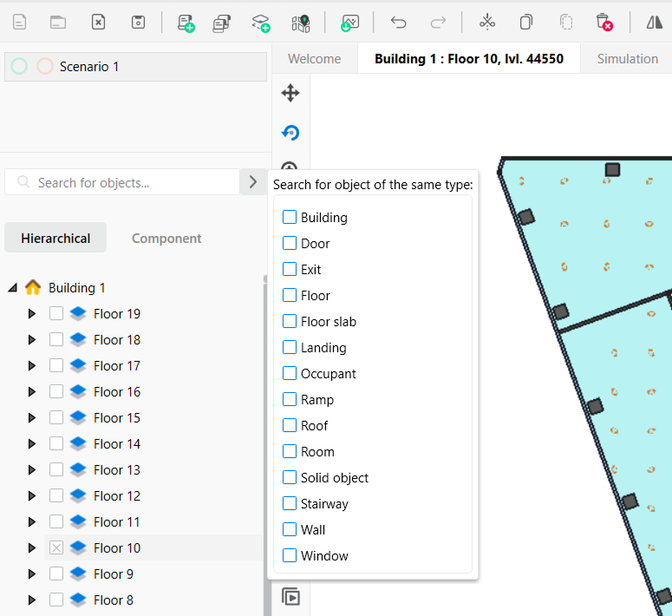Check the Stairway type filter
Image resolution: width=672 pixels, height=616 pixels.
point(290,503)
